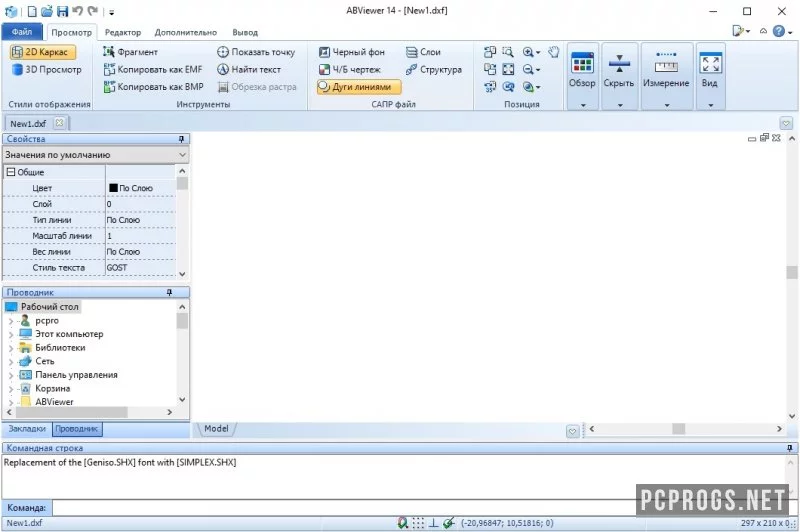Select Панель управления tree item
800x532 pixels.
76,375
